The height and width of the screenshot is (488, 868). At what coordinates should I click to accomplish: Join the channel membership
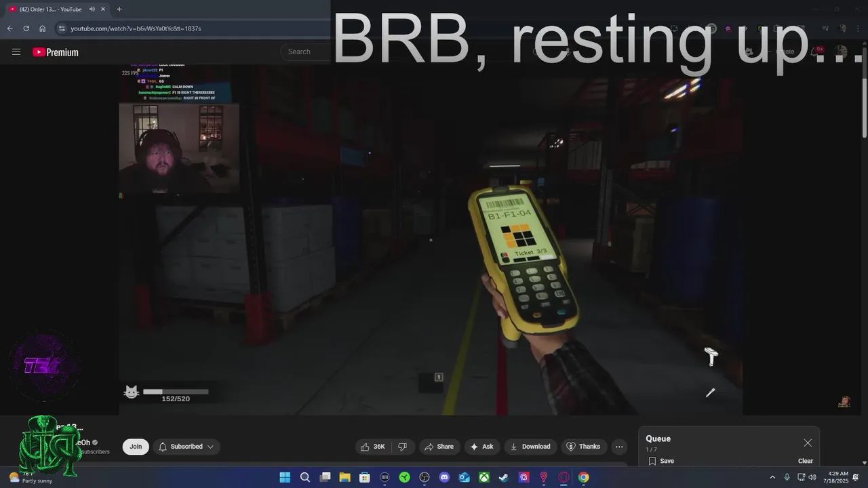[x=136, y=447]
